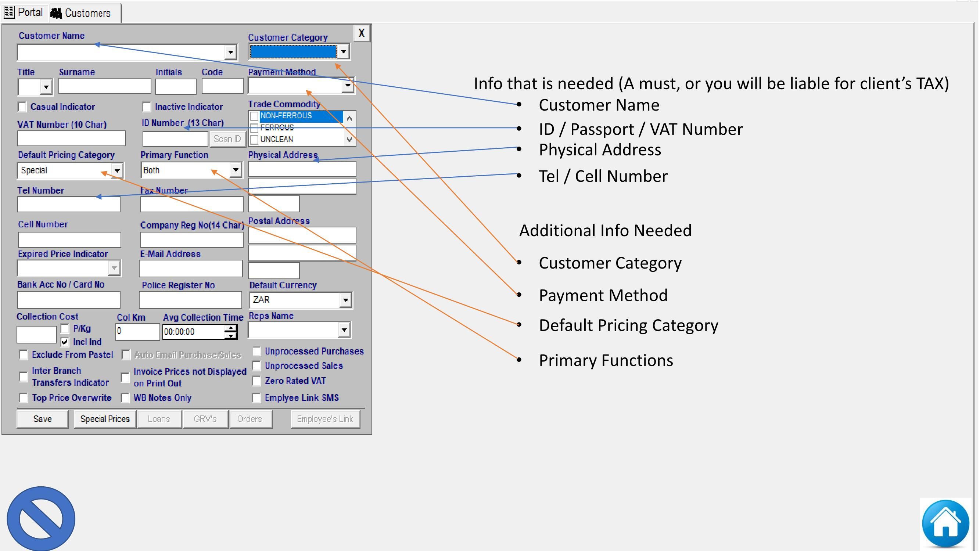Check the Inactive Indicator
This screenshot has width=980, height=551.
147,107
